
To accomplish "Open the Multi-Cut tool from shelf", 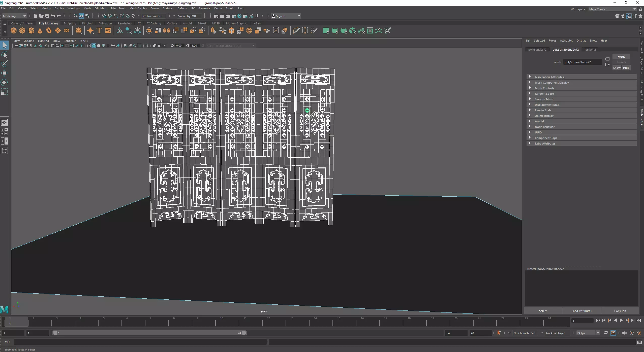I will click(x=296, y=31).
